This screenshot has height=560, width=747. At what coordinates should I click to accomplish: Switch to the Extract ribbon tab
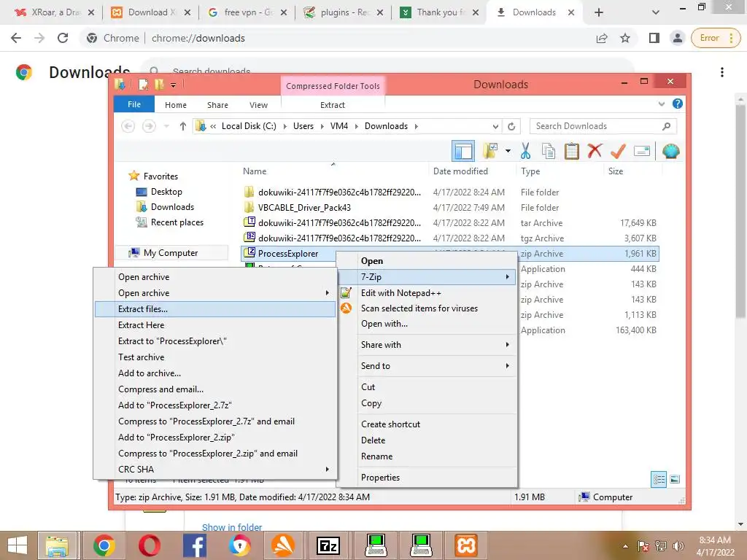(332, 105)
